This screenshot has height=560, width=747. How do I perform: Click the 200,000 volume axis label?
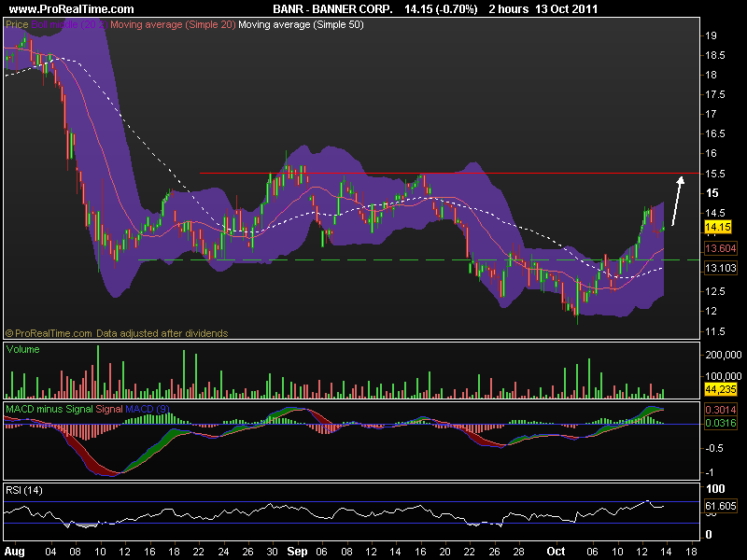click(724, 355)
